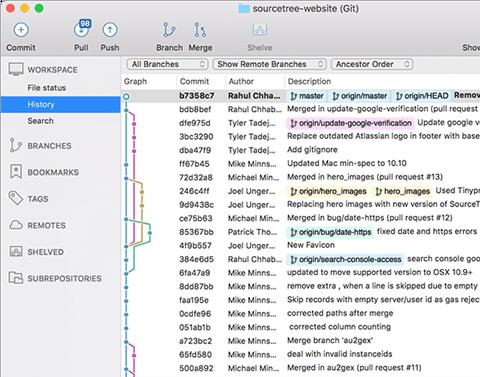Image resolution: width=480 pixels, height=377 pixels.
Task: Click the sourcetree-website folder icon in title
Action: pos(244,8)
